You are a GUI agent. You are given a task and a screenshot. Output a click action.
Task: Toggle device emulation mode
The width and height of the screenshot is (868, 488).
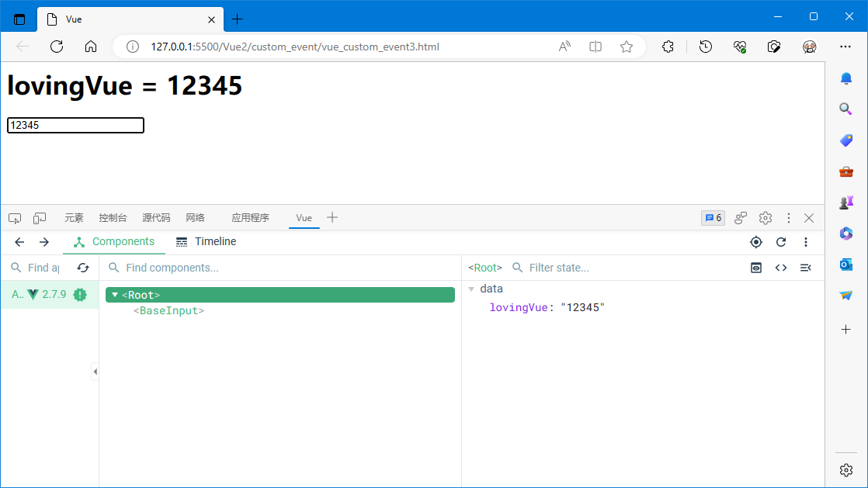pos(40,218)
